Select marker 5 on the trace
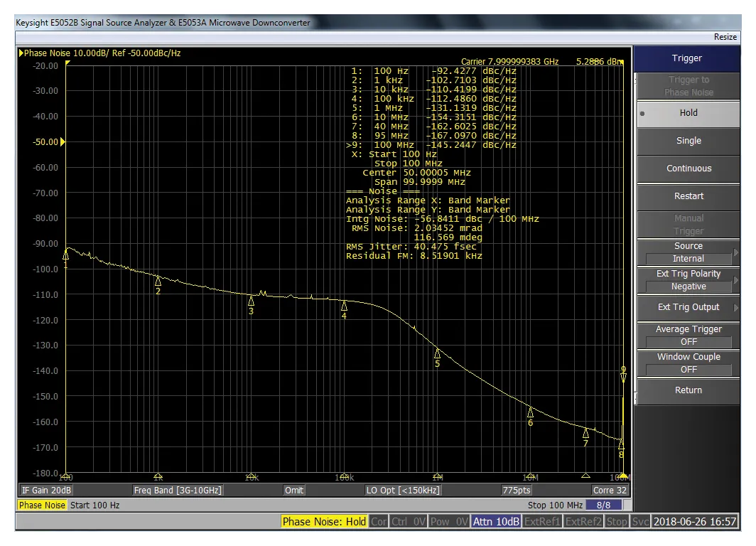This screenshot has width=756, height=546. click(x=437, y=353)
